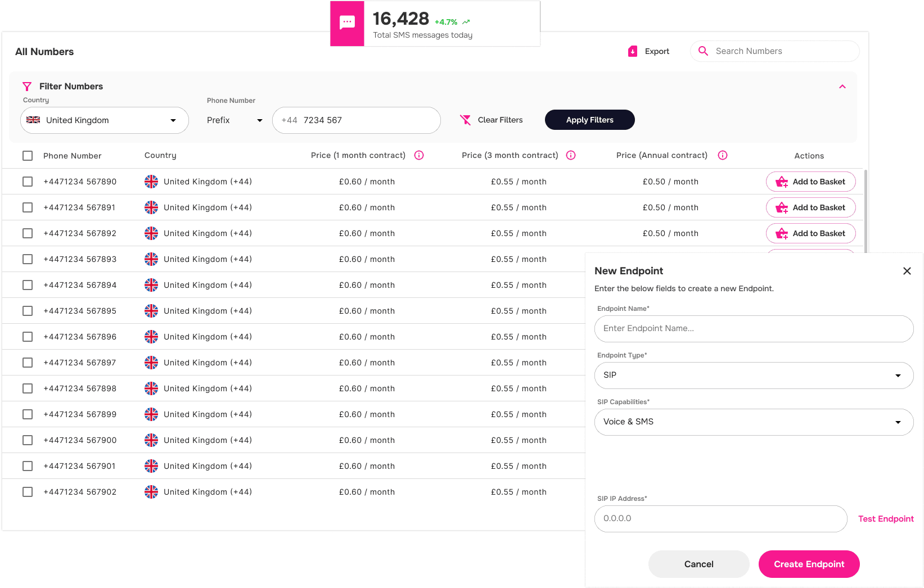
Task: Click Phone Number column header
Action: pyautogui.click(x=73, y=156)
